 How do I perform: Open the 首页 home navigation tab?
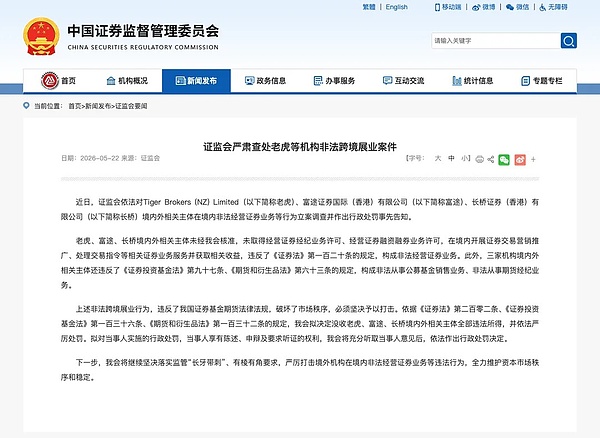[x=58, y=81]
